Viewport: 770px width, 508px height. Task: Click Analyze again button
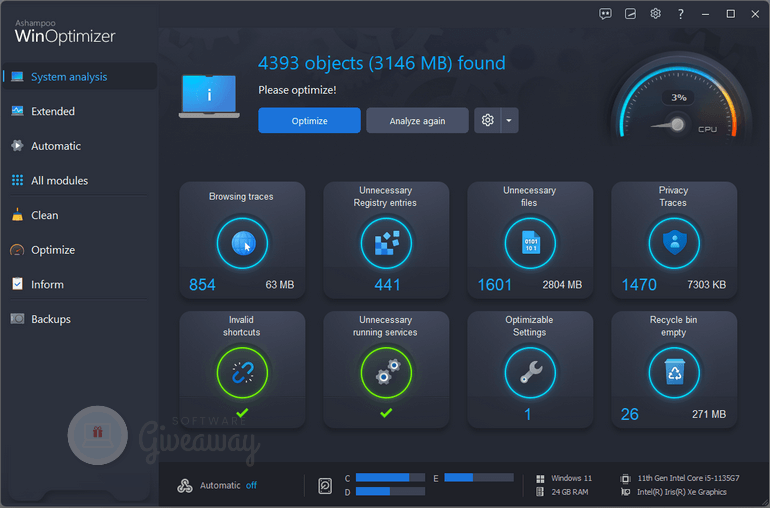417,120
